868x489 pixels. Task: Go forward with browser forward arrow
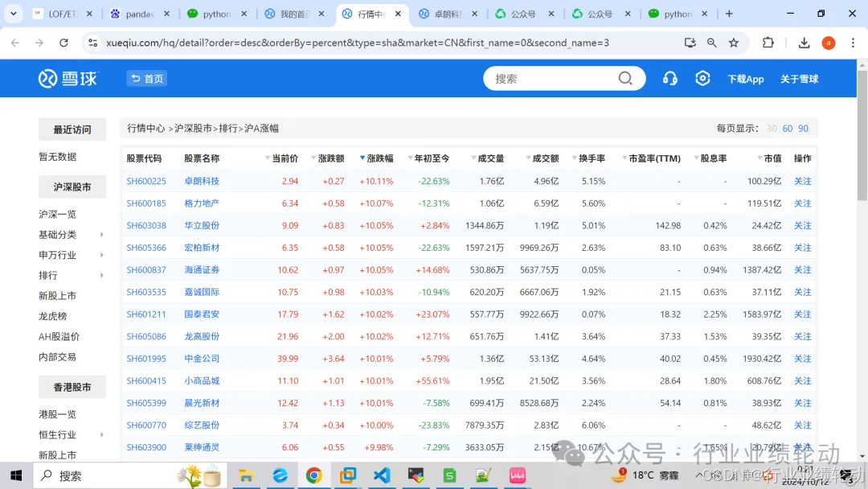point(39,43)
